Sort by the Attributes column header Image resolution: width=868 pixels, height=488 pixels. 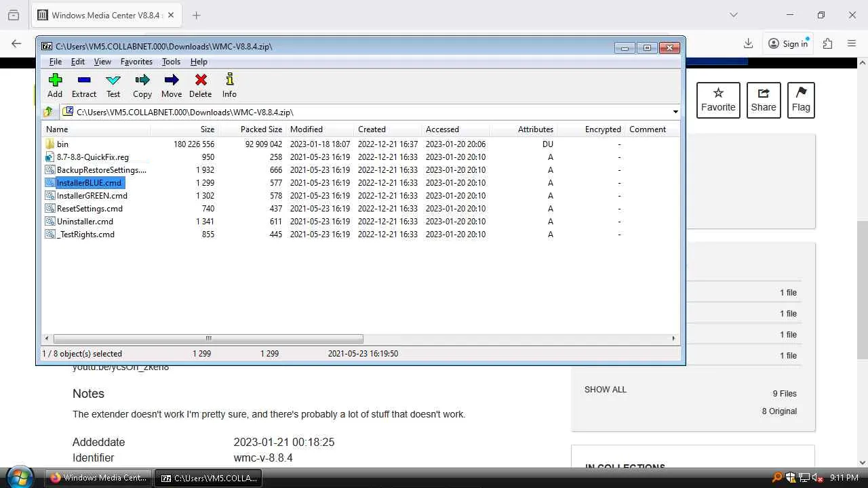523,129
